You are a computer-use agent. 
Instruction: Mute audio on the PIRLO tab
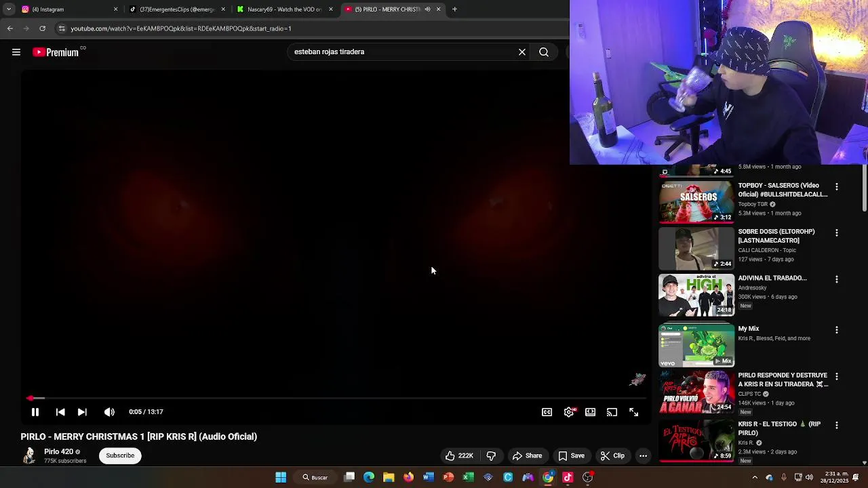(x=427, y=9)
